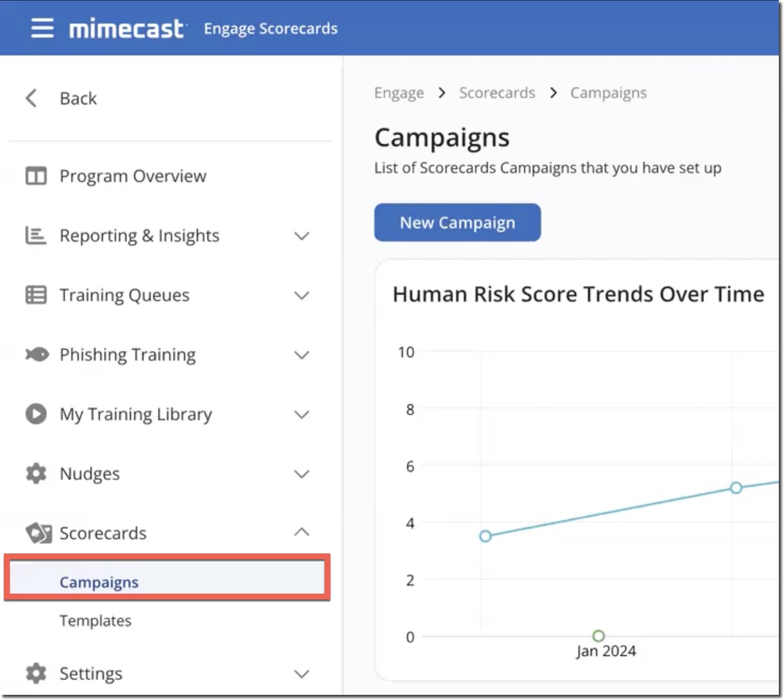Click the My Training Library play icon
This screenshot has height=700, width=784.
coord(36,414)
